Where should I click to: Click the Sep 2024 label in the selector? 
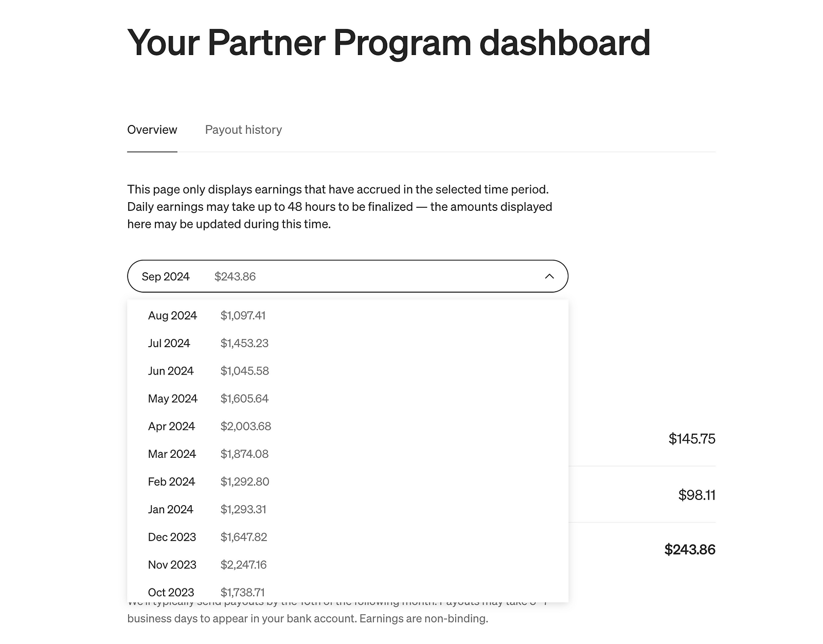(166, 276)
